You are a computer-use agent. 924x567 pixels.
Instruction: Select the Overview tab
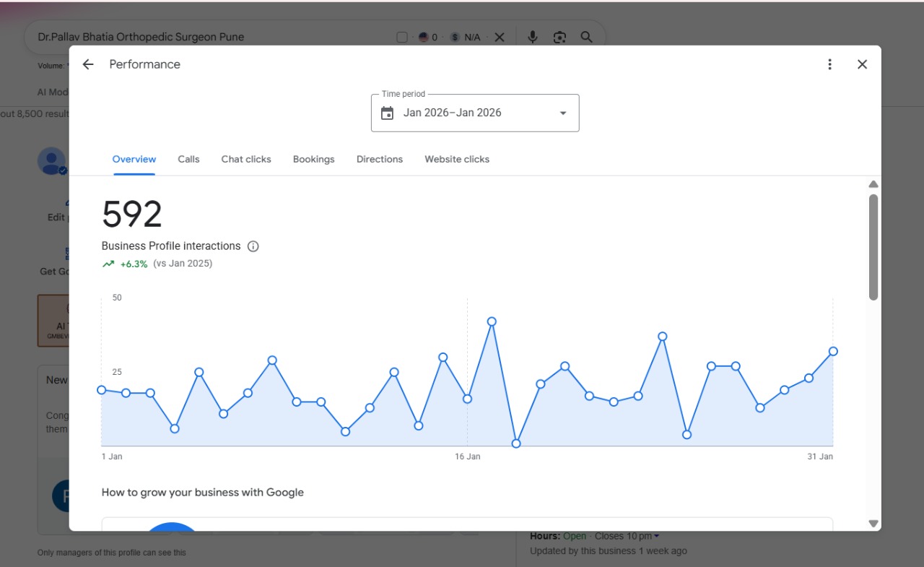(x=134, y=159)
